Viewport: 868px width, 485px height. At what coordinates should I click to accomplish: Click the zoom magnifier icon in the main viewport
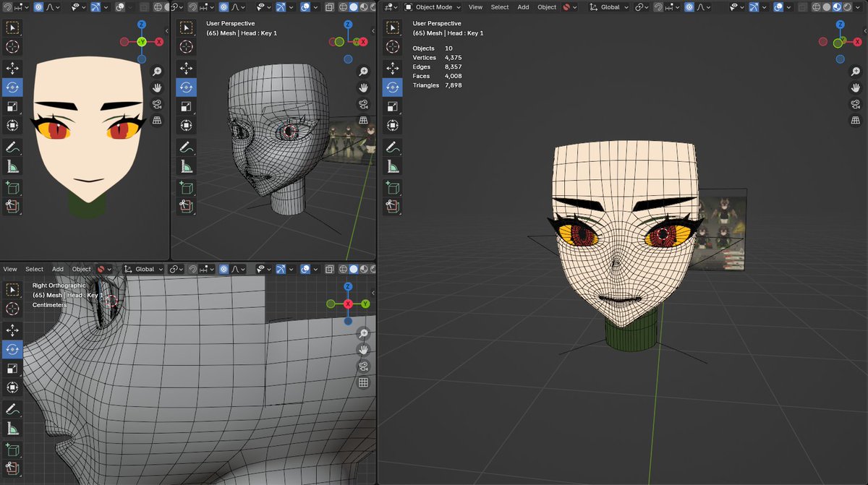(854, 71)
